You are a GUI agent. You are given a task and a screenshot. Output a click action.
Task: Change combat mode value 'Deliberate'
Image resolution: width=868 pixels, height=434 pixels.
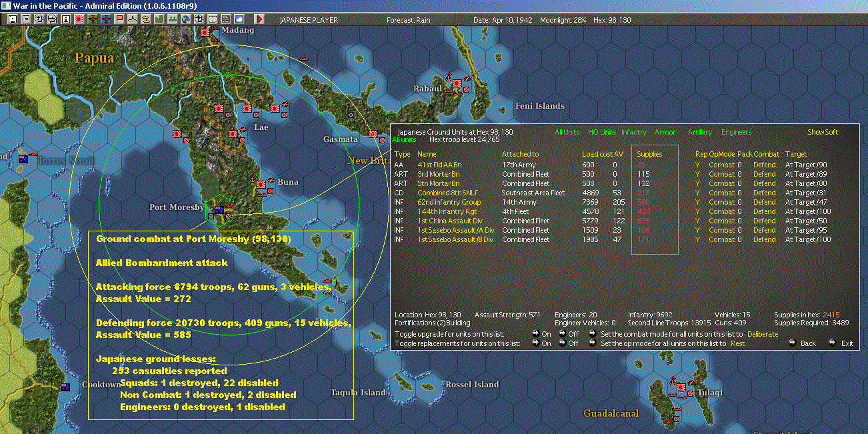pos(762,334)
